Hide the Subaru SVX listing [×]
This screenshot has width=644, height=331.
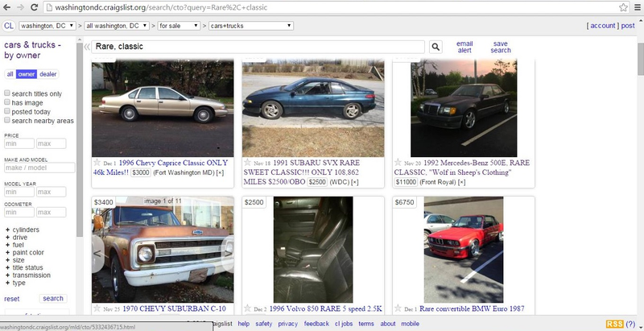(x=354, y=182)
